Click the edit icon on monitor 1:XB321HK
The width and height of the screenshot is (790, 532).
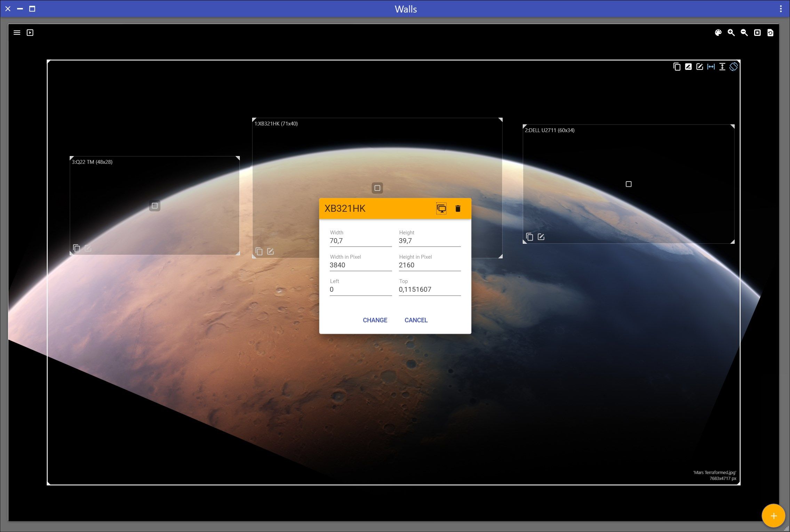pyautogui.click(x=271, y=251)
